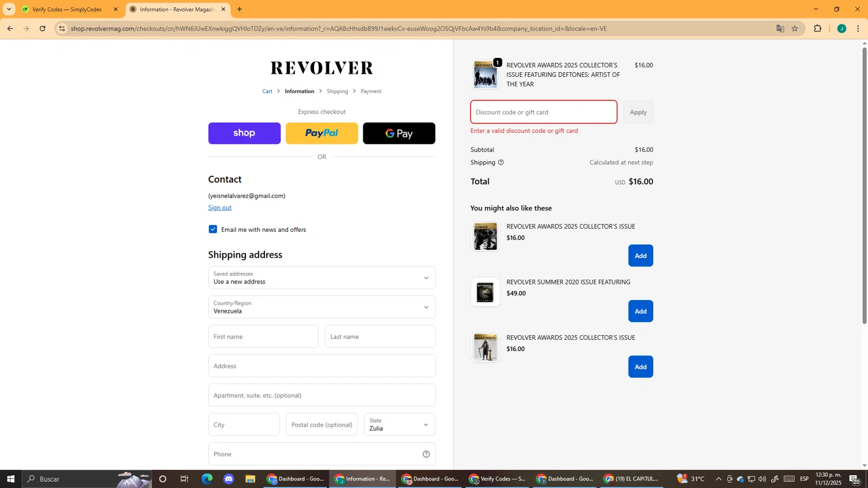
Task: Bookmark this page with star icon
Action: click(x=795, y=28)
